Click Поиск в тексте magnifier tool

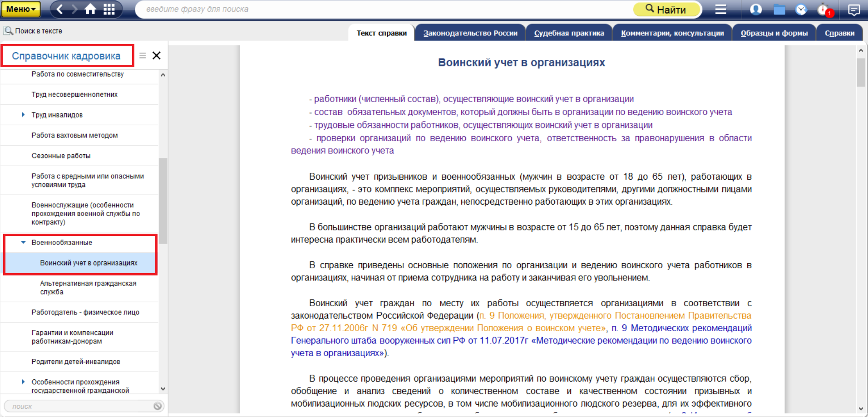pyautogui.click(x=33, y=31)
